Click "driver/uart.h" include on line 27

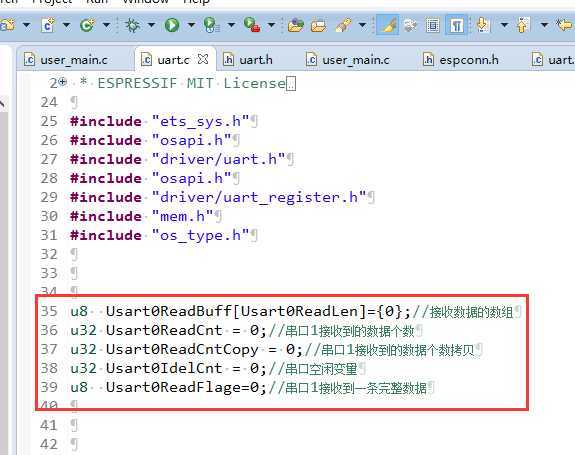click(218, 159)
